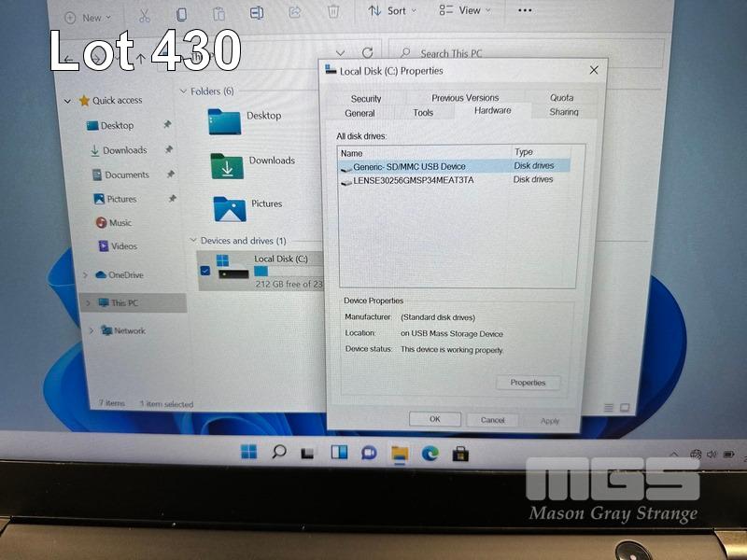The height and width of the screenshot is (560, 747).
Task: Click the OK button in Properties dialog
Action: coord(434,420)
